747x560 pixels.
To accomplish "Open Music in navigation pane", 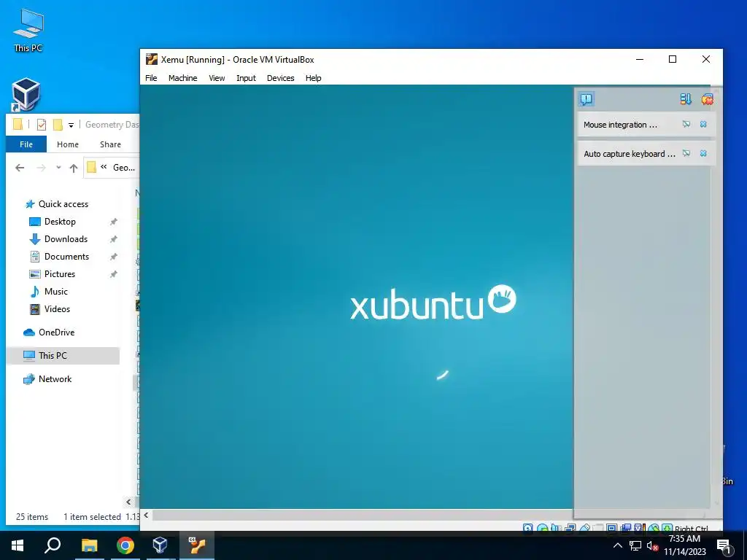I will pos(55,292).
